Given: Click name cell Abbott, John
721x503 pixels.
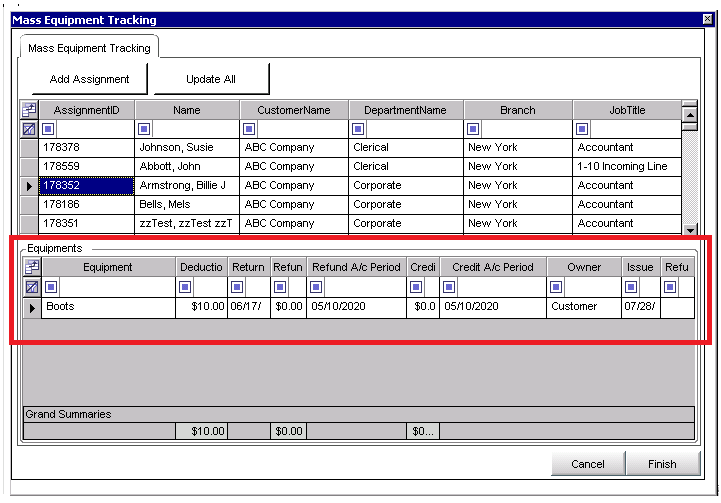Looking at the screenshot, I should coord(187,166).
